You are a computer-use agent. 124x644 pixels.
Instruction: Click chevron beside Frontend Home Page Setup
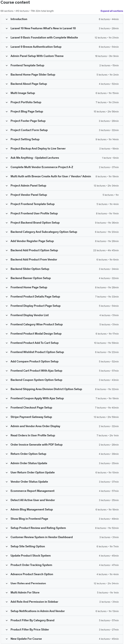click(7, 287)
